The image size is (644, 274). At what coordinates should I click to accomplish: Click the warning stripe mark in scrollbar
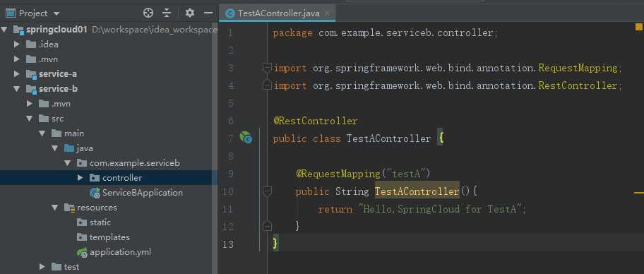[x=638, y=192]
